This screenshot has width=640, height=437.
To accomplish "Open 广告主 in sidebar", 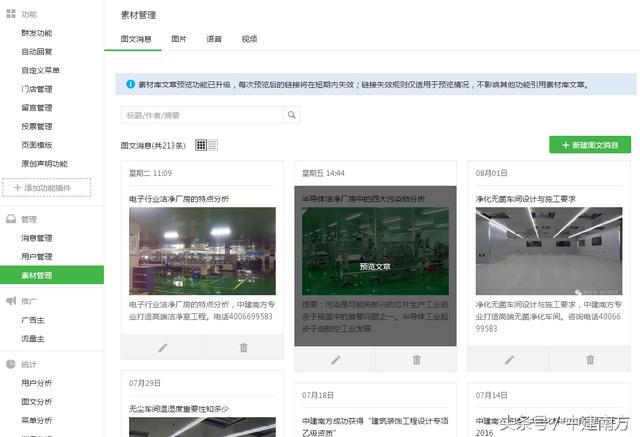I will coord(33,320).
